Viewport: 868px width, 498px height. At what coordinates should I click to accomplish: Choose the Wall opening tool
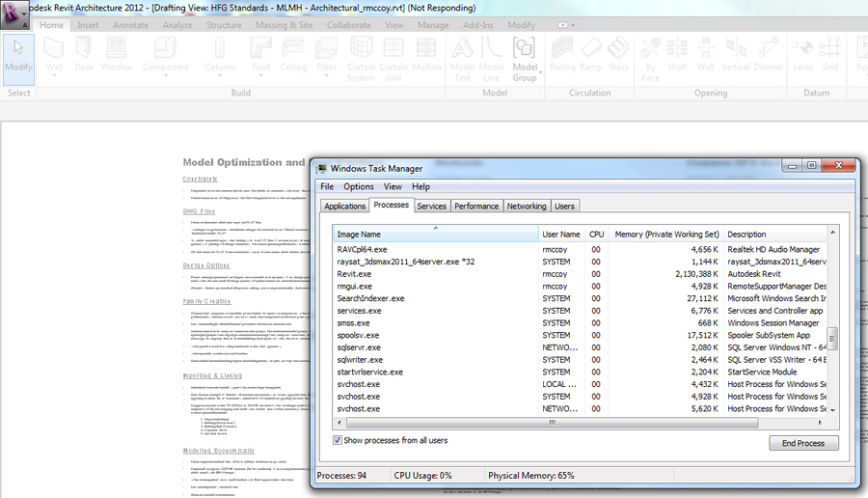click(705, 54)
